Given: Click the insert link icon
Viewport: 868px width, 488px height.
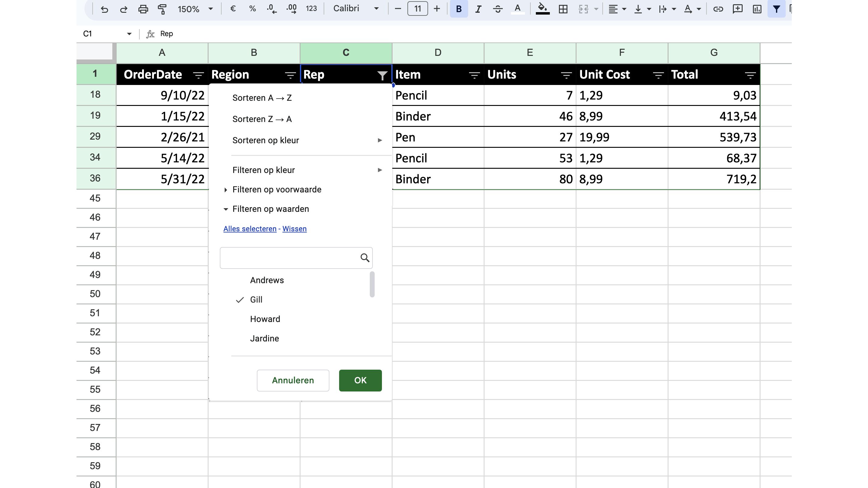Looking at the screenshot, I should (718, 9).
